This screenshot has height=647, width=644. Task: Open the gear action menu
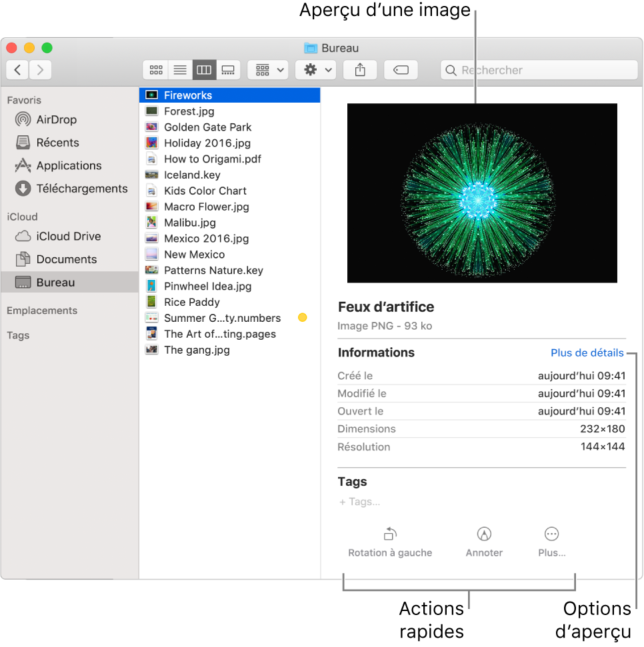[317, 70]
